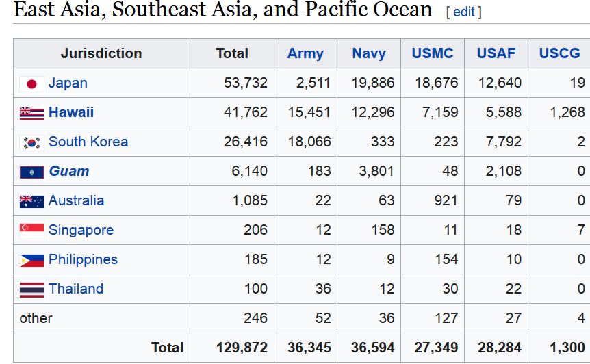Viewport: 590px width, 364px height.
Task: Open the Singapore link
Action: tap(81, 230)
